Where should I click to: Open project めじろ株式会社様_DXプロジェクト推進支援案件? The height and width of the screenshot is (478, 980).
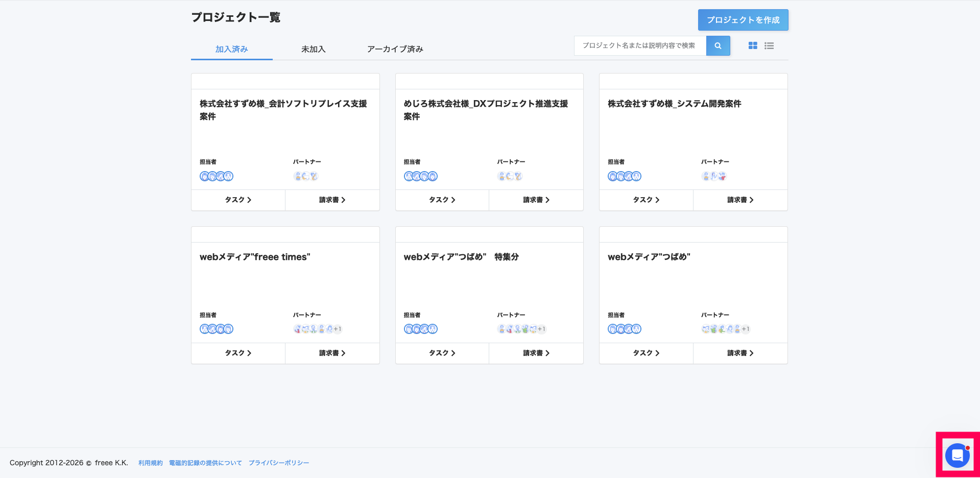tap(486, 110)
